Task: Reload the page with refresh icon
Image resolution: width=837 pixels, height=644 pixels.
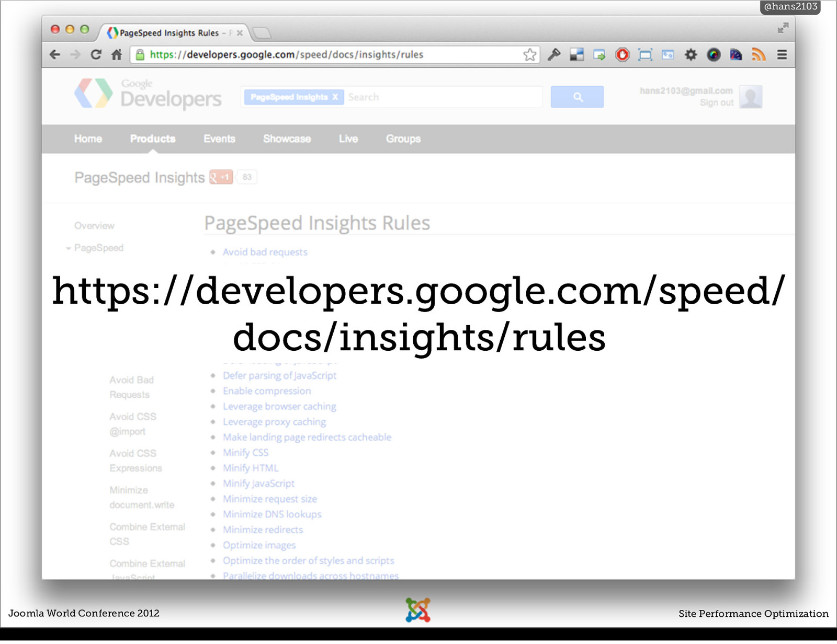Action: 96,54
